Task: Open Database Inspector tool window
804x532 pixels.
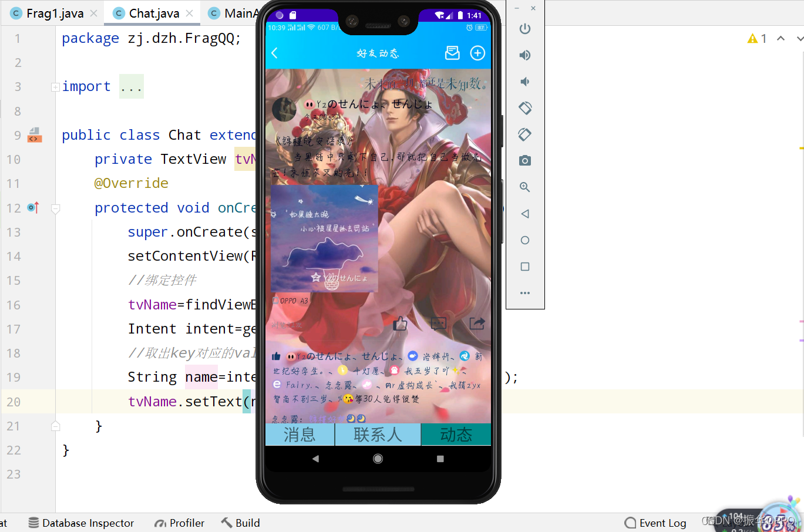Action: [x=82, y=523]
